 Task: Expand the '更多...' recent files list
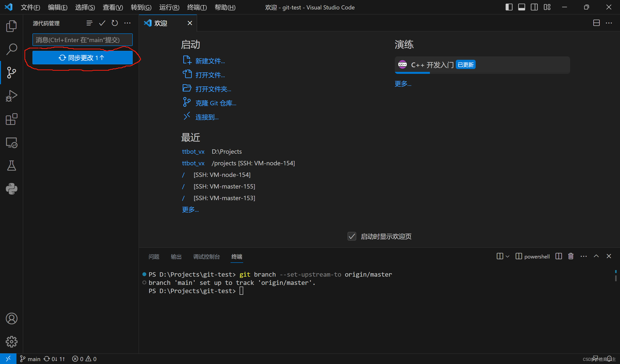pos(190,209)
